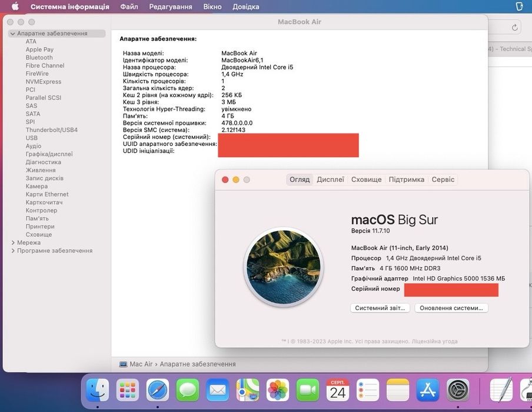Viewport: 532px width, 412px height.
Task: Open Mail app in the dock
Action: coord(218,390)
